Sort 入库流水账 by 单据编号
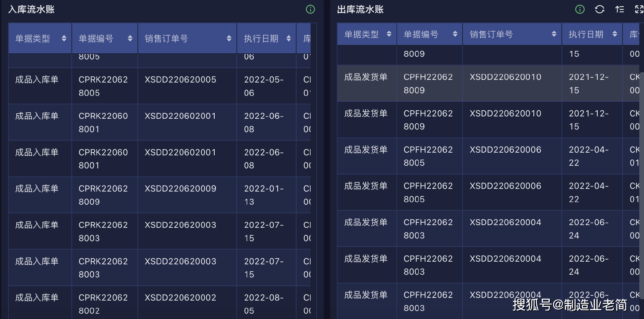Screen dimensions: 644x319 (130, 39)
